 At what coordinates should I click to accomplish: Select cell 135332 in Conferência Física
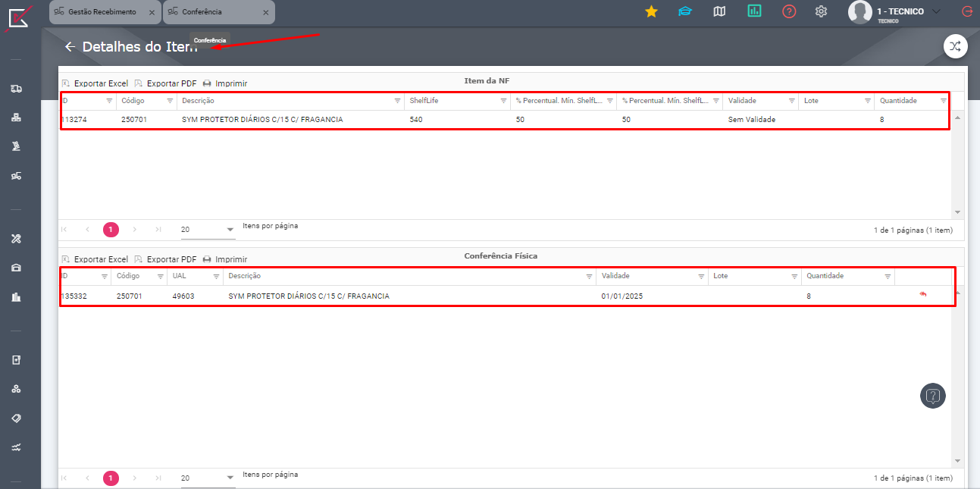74,296
